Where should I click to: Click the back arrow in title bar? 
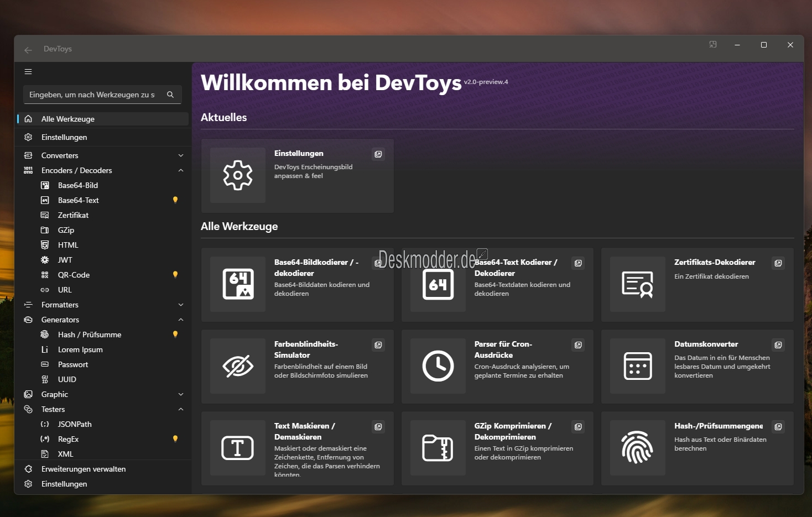coord(28,50)
